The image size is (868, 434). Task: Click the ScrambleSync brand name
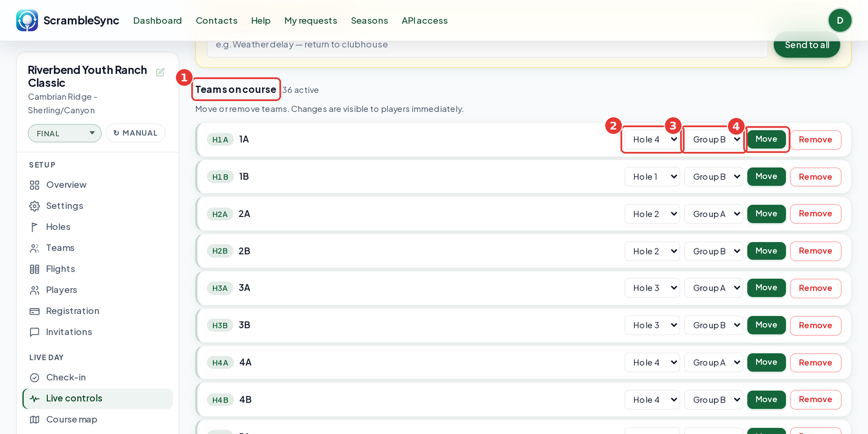81,21
